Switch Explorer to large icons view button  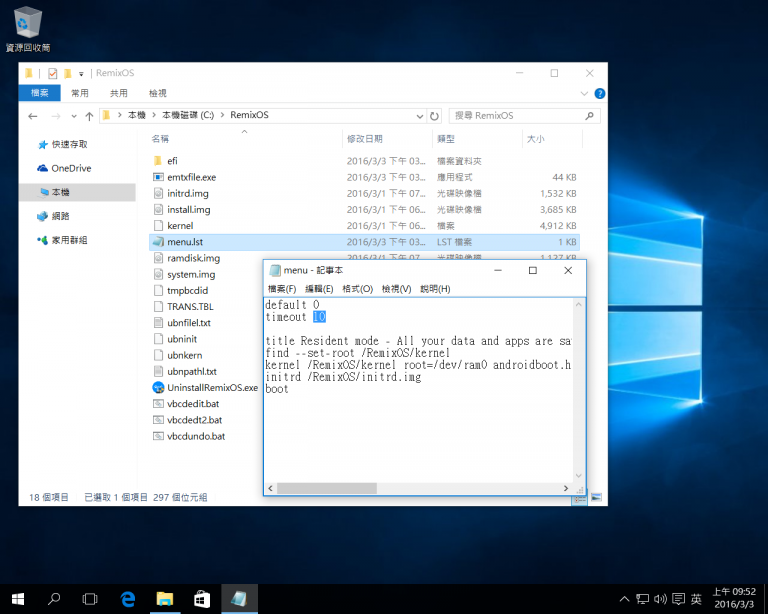[596, 497]
